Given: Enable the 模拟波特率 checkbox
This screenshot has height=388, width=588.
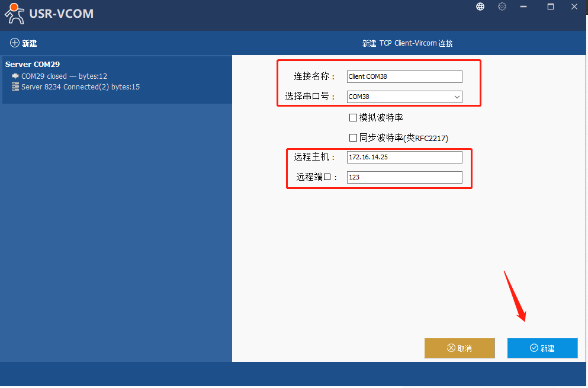Looking at the screenshot, I should 354,118.
